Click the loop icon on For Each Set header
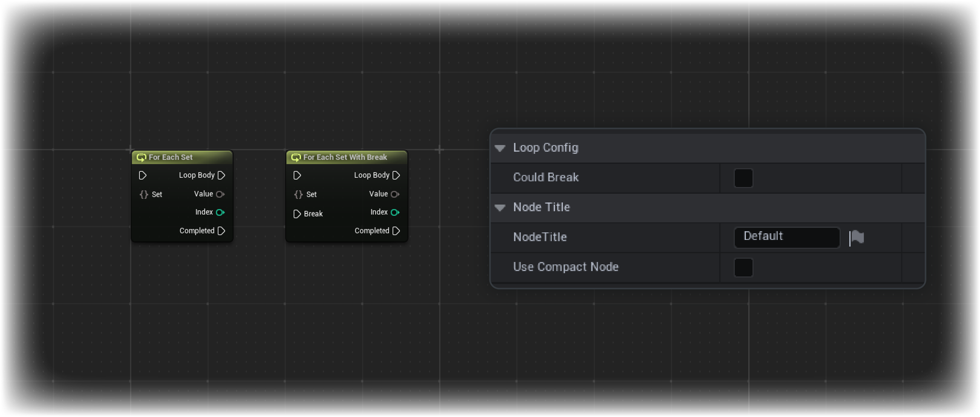The width and height of the screenshot is (980, 417). 142,157
